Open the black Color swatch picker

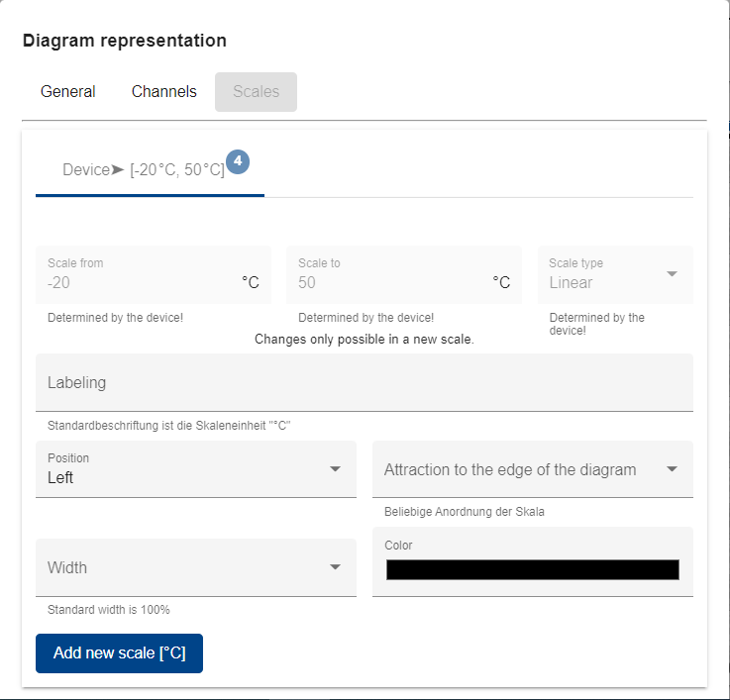(x=532, y=569)
